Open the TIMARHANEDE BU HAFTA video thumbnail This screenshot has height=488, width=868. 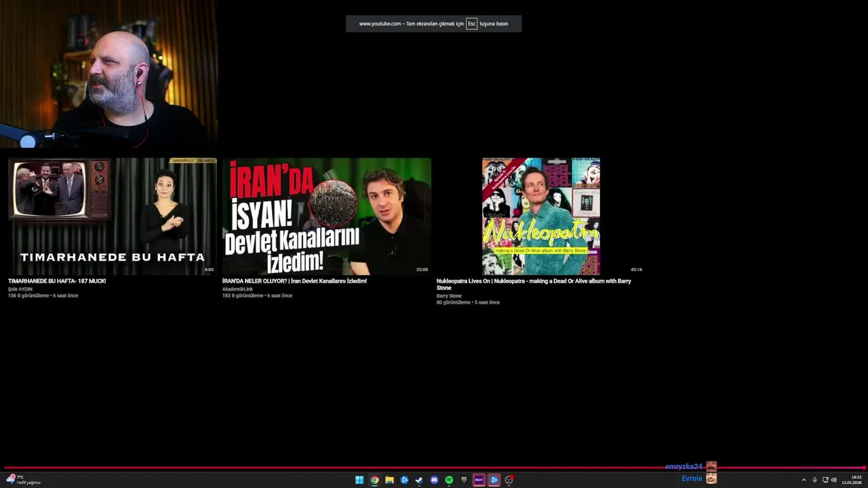pyautogui.click(x=113, y=216)
